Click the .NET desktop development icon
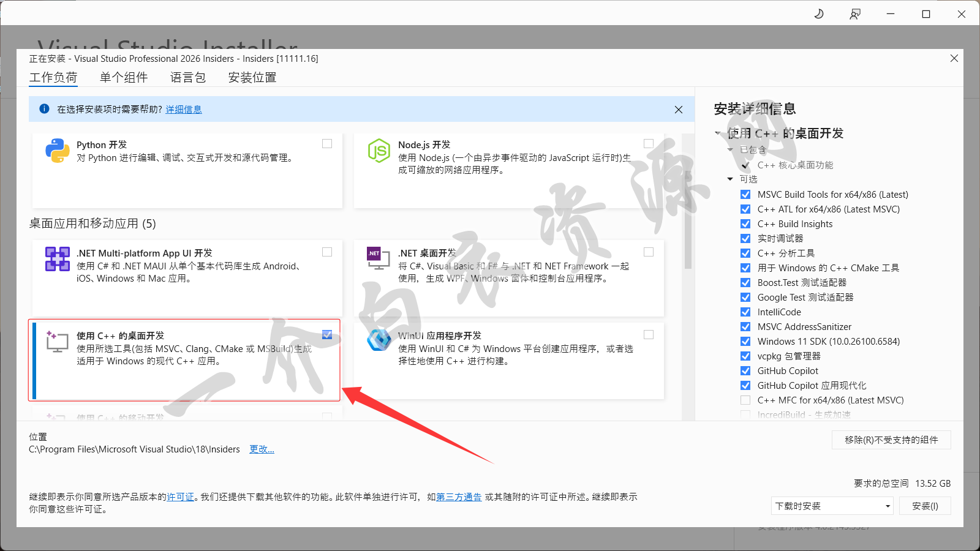Viewport: 980px width, 551px height. [379, 258]
